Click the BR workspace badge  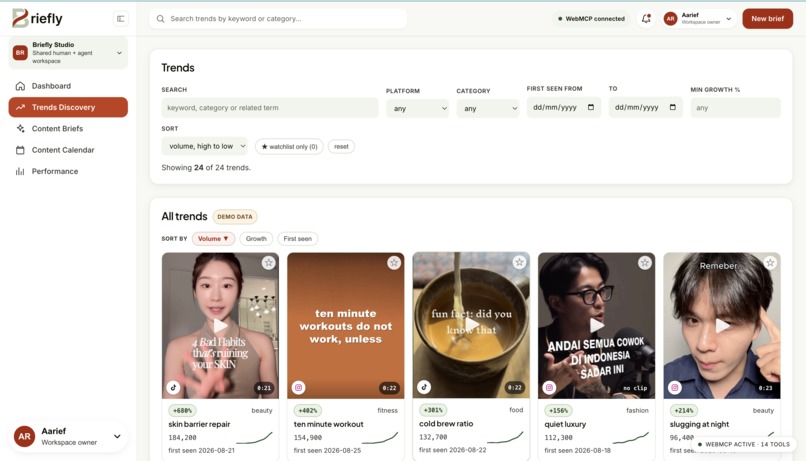20,52
